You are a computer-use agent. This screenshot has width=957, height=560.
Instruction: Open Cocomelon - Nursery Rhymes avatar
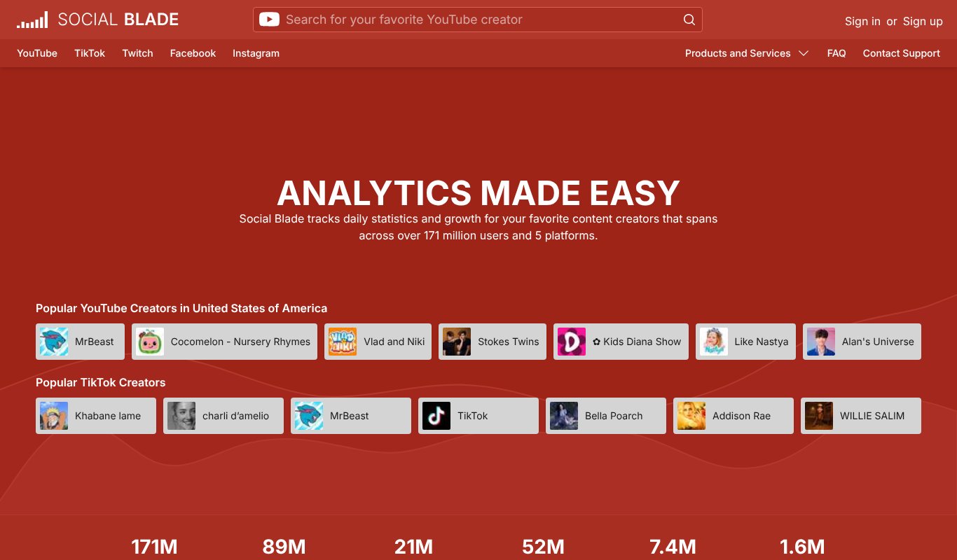point(150,342)
